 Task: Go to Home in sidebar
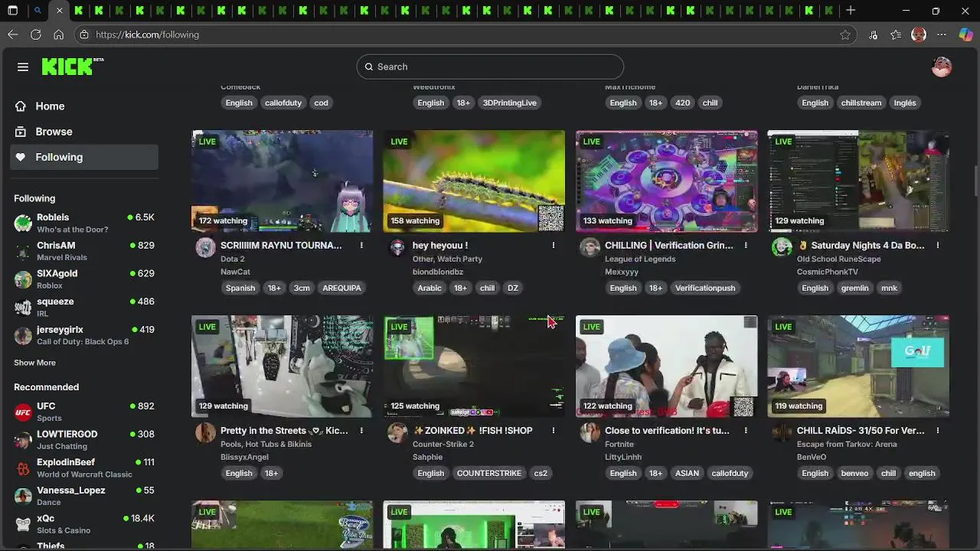pos(85,106)
